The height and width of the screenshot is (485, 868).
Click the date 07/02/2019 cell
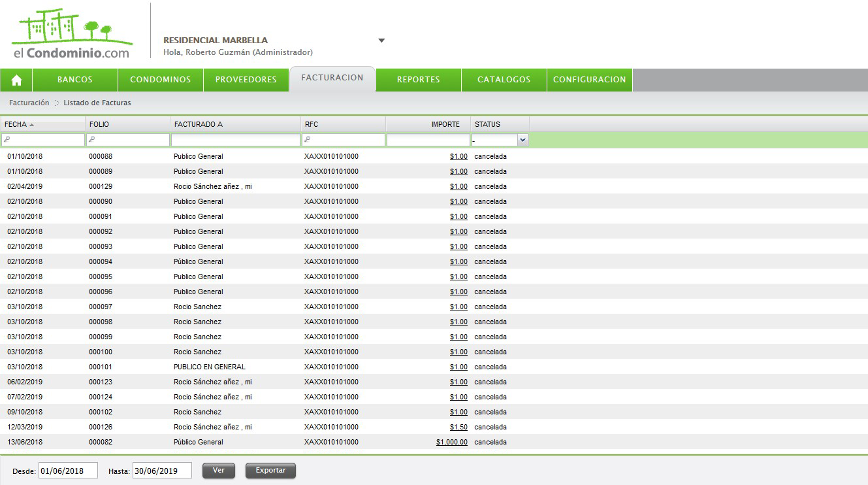(x=25, y=397)
